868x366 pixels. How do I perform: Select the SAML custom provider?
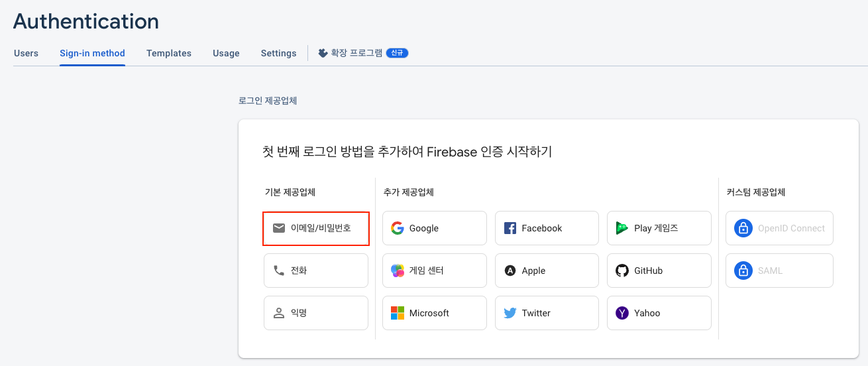coord(779,271)
